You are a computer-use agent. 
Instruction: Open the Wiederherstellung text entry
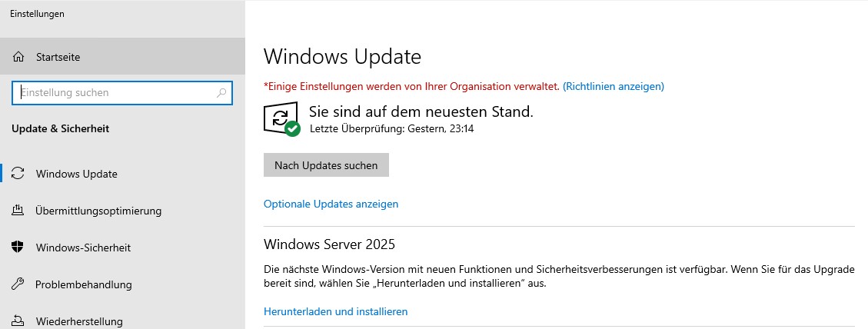click(79, 321)
